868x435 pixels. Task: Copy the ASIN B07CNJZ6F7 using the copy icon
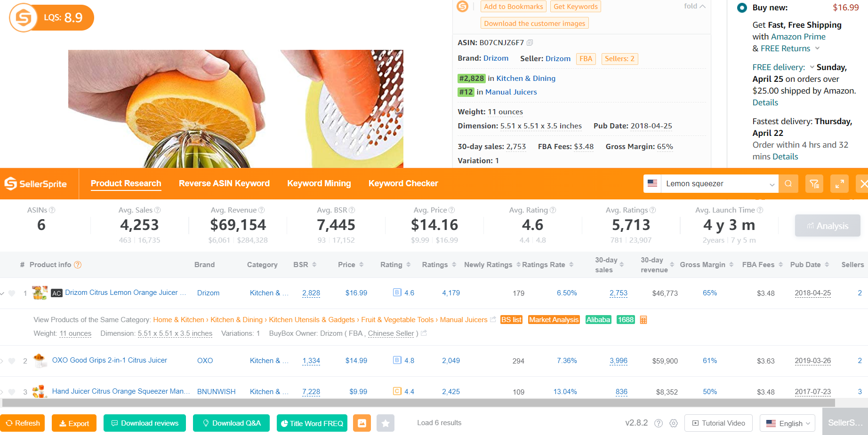(x=530, y=43)
